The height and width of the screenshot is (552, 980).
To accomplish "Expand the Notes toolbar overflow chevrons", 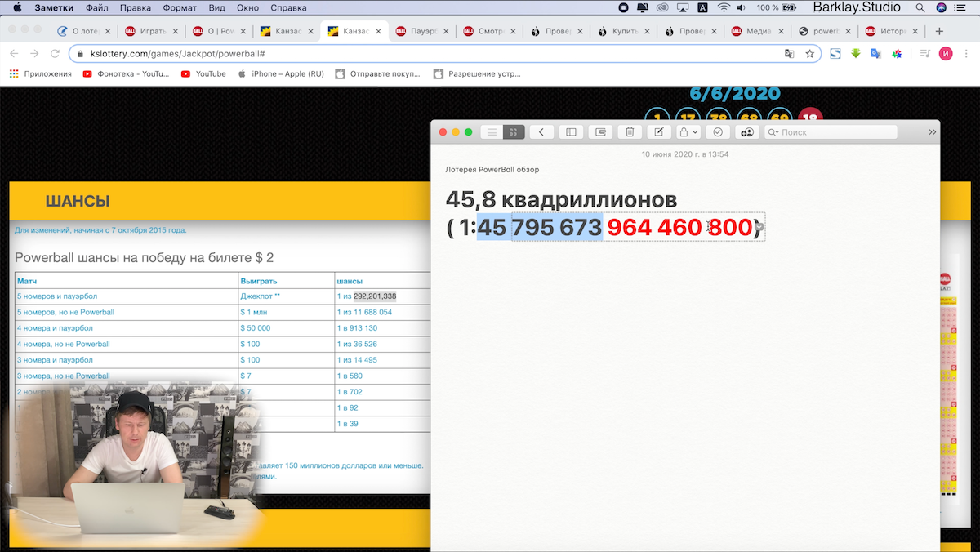I will click(933, 132).
